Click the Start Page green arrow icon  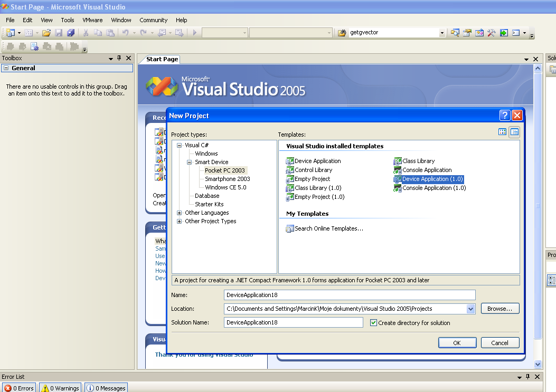pyautogui.click(x=504, y=33)
